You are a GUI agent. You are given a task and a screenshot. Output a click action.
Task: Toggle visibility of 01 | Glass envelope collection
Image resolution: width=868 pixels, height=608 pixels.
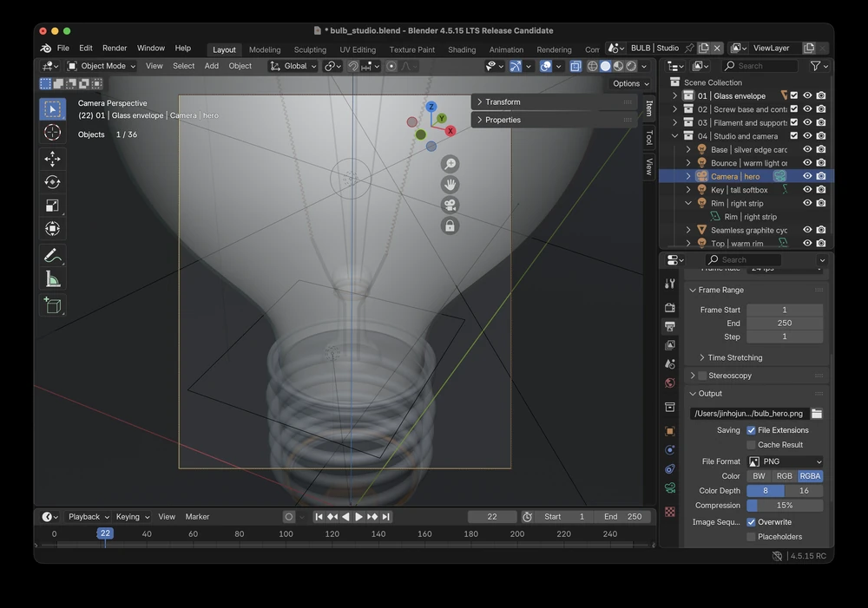click(x=807, y=95)
